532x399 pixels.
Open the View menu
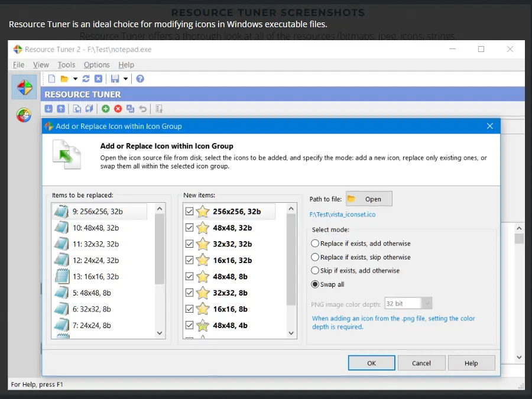[x=41, y=65]
